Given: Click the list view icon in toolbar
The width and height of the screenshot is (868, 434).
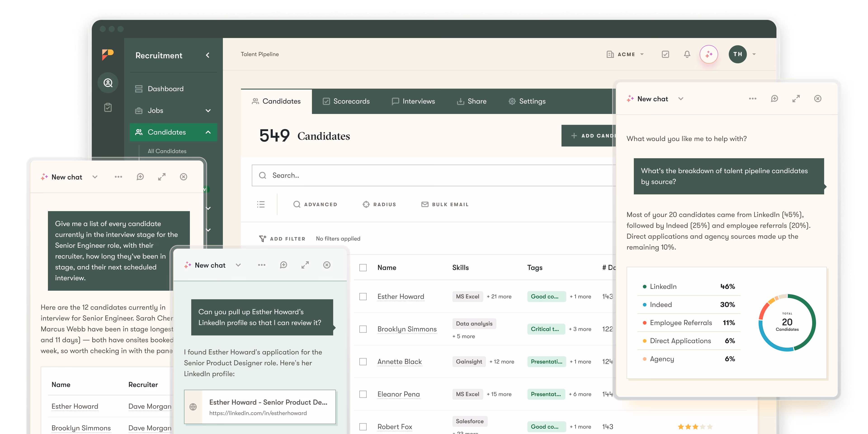Looking at the screenshot, I should pyautogui.click(x=260, y=205).
